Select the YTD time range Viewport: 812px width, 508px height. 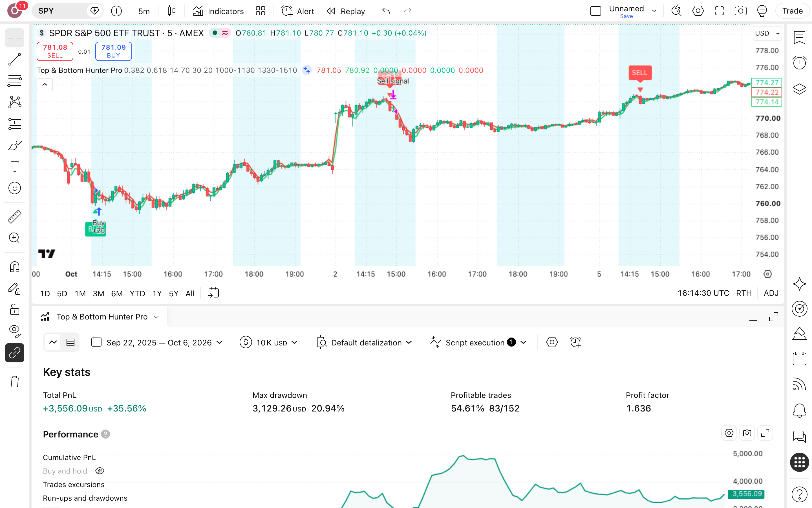[137, 294]
